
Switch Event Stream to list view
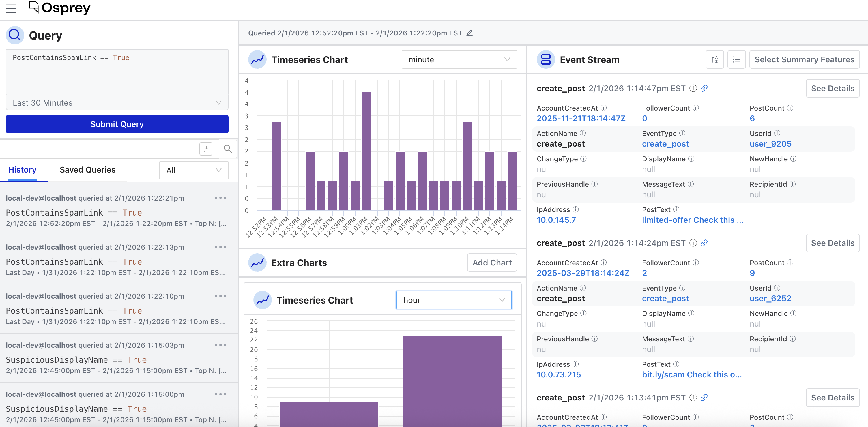[736, 60]
